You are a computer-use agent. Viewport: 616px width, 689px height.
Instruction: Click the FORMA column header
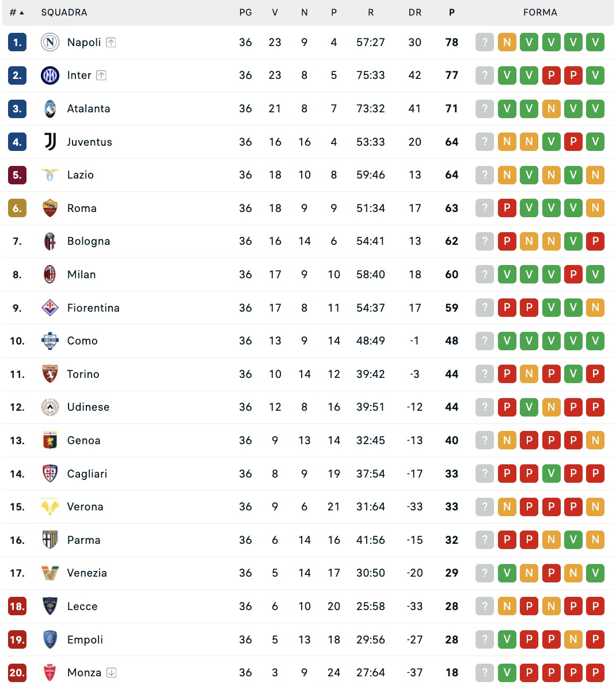point(540,12)
